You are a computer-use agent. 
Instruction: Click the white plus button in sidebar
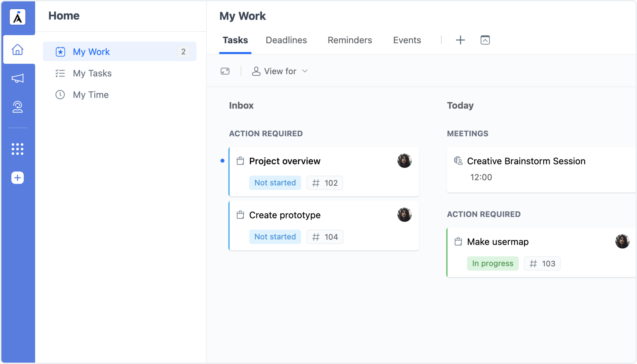(x=18, y=178)
